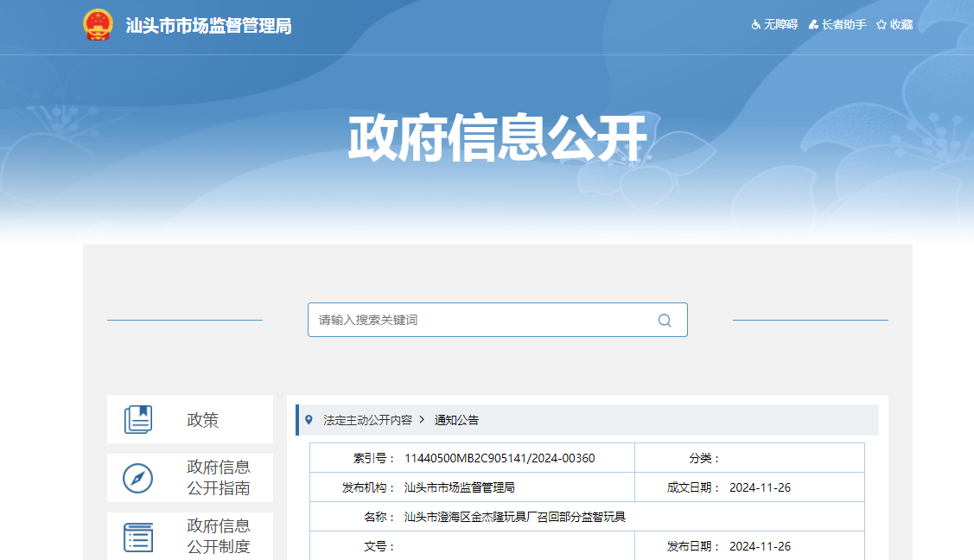Click the 文号 label
The image size is (974, 560).
pos(379,546)
